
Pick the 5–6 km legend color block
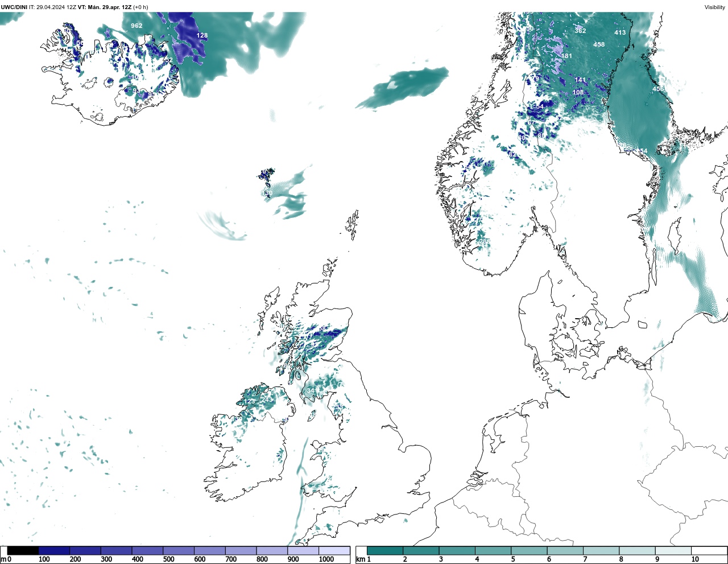(x=529, y=551)
